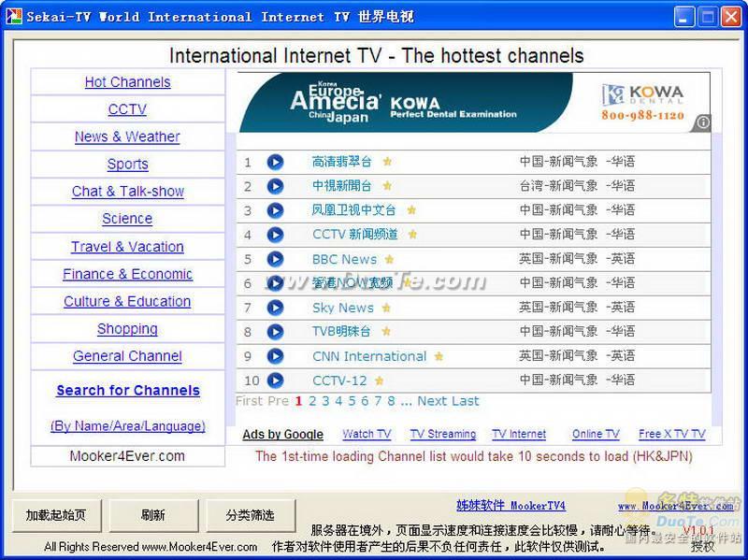This screenshot has height=560, width=748.
Task: Click the Online TV ad link
Action: click(x=596, y=434)
